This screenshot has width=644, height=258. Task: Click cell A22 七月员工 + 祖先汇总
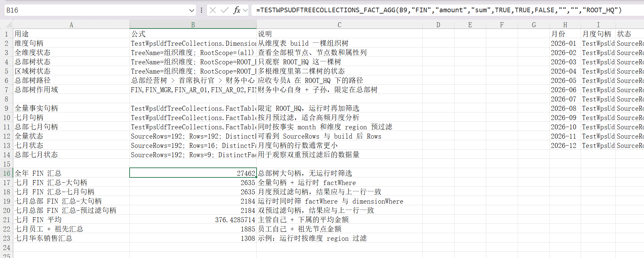(71, 229)
